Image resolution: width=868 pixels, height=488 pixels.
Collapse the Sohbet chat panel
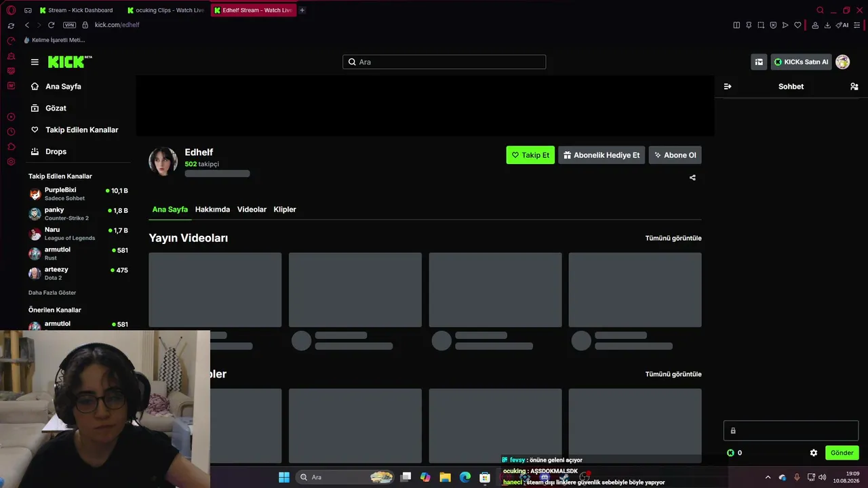pyautogui.click(x=728, y=87)
